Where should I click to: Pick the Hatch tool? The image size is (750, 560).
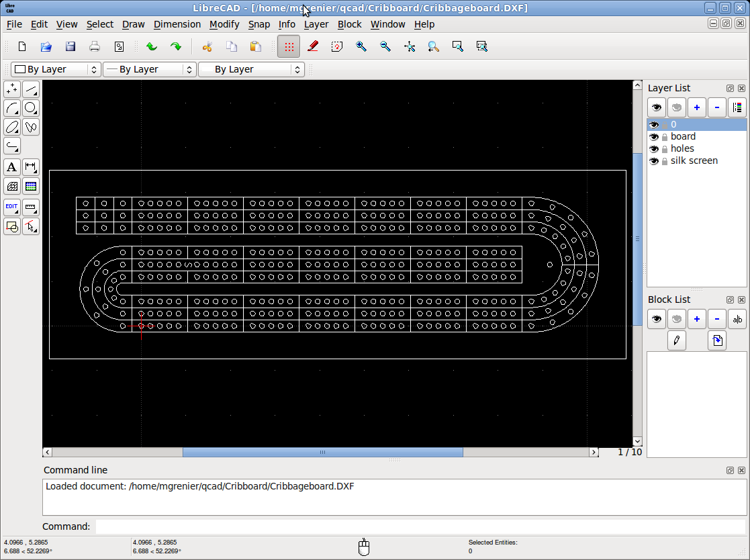pos(11,186)
